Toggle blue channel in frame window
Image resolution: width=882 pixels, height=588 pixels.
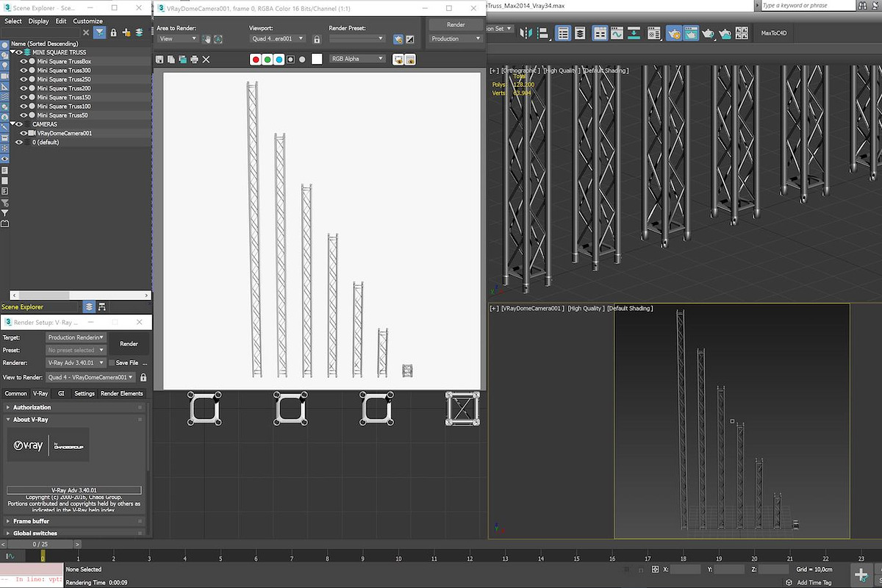pos(279,59)
